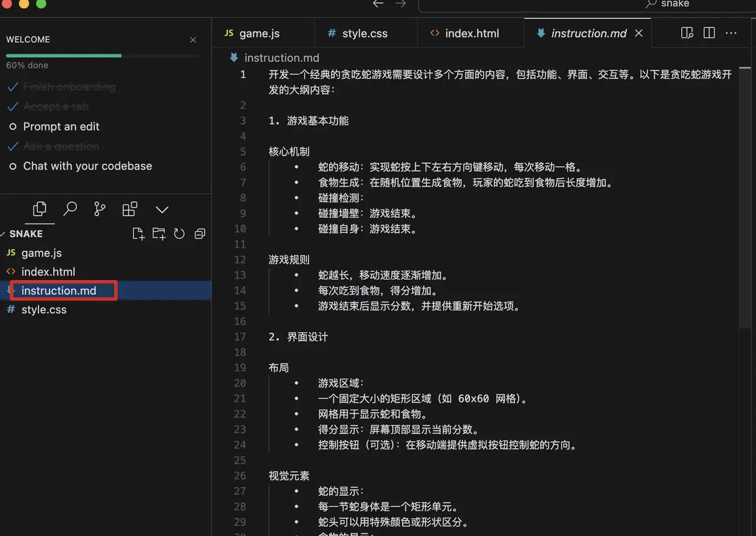Viewport: 756px width, 536px height.
Task: Open the Source Control view
Action: point(99,209)
